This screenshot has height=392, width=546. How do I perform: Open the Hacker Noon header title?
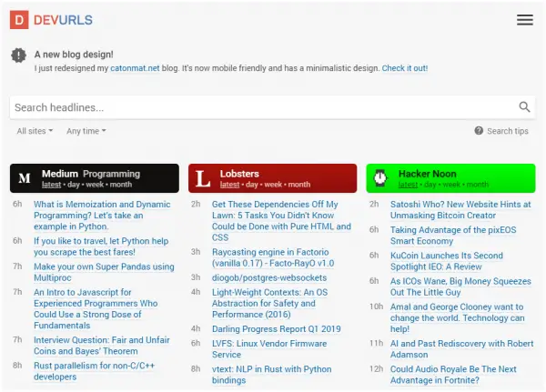428,174
